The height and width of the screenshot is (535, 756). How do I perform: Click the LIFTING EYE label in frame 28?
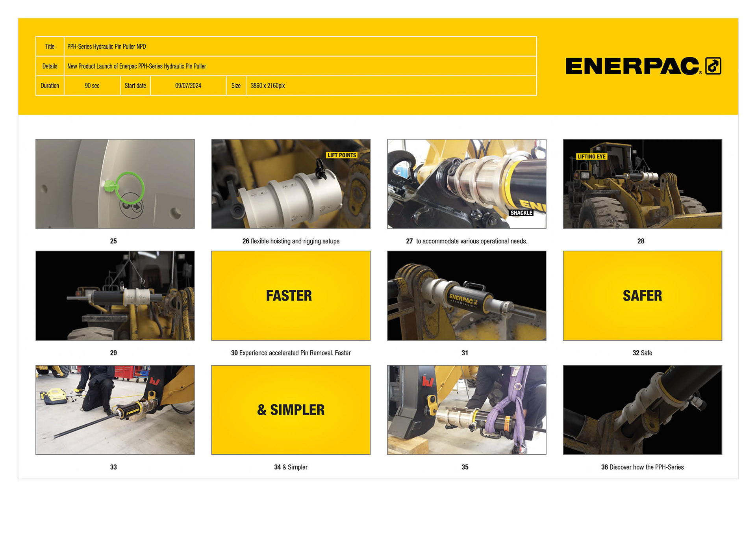tap(591, 156)
